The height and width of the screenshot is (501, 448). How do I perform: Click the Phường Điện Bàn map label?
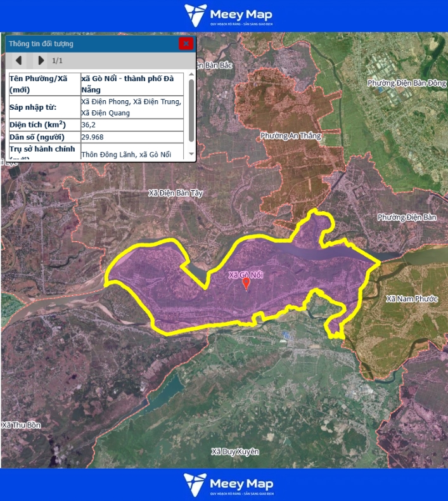click(x=407, y=218)
